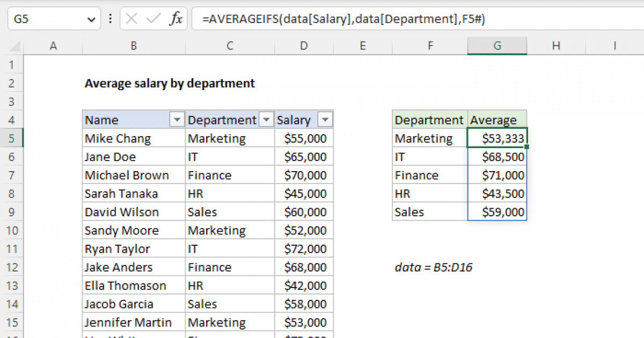Open the Department column filter dropdown
This screenshot has height=338, width=644.
267,119
